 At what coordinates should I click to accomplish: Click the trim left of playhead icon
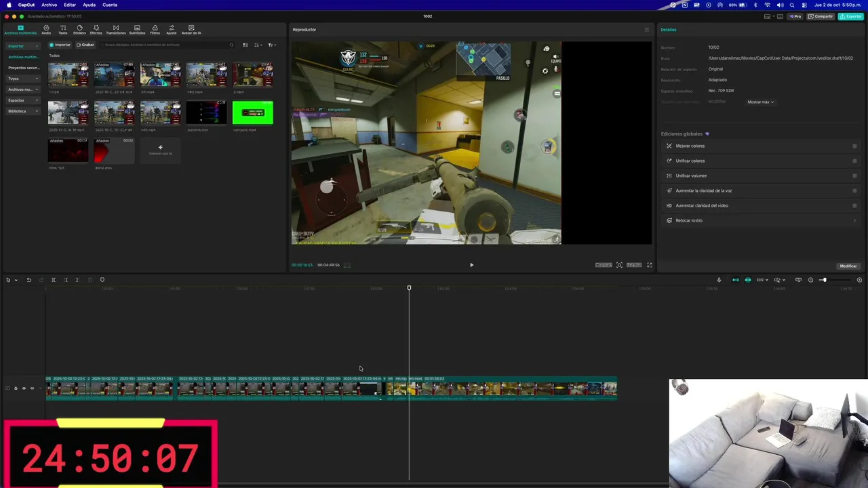click(x=66, y=280)
